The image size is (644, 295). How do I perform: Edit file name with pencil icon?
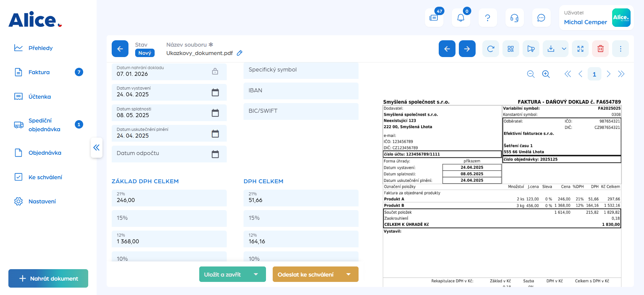pos(239,53)
